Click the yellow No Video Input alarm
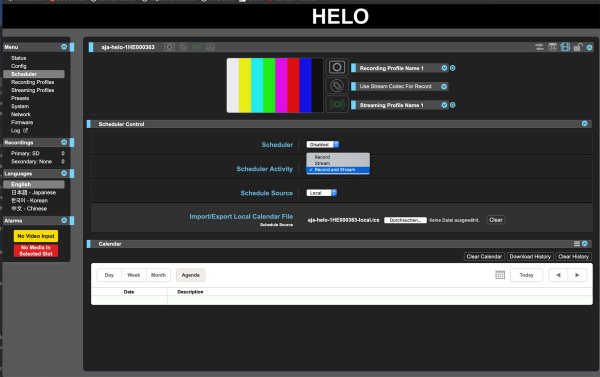This screenshot has width=600, height=377. [36, 236]
